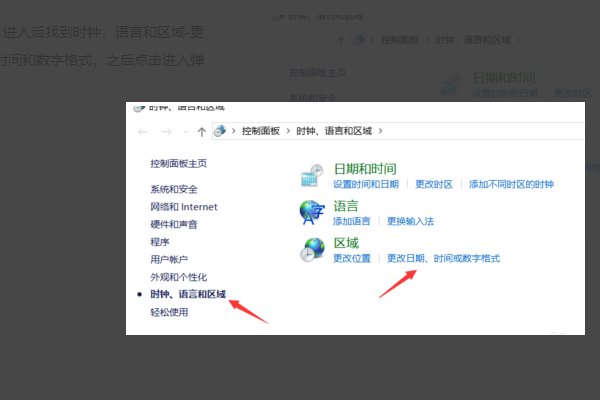
Task: Click the Forward arrow in navigation bar
Action: 167,132
